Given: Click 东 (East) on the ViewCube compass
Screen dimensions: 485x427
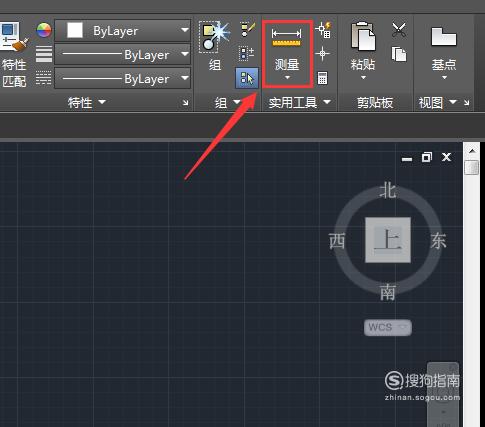Looking at the screenshot, I should coord(438,241).
